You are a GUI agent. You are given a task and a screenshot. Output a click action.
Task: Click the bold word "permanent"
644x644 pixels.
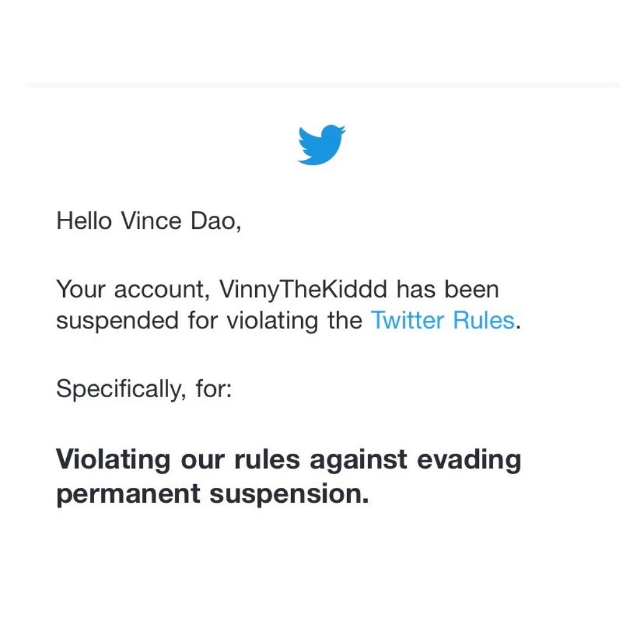pyautogui.click(x=128, y=494)
